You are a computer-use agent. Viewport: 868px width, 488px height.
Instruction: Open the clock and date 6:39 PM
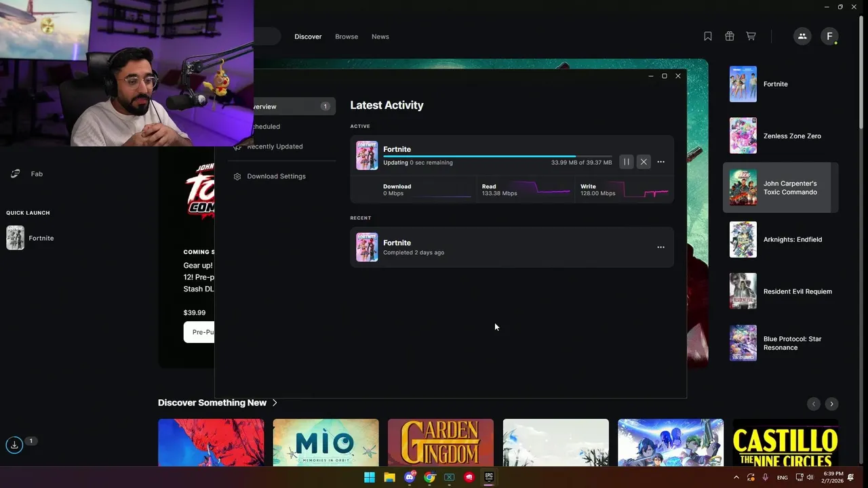(833, 477)
